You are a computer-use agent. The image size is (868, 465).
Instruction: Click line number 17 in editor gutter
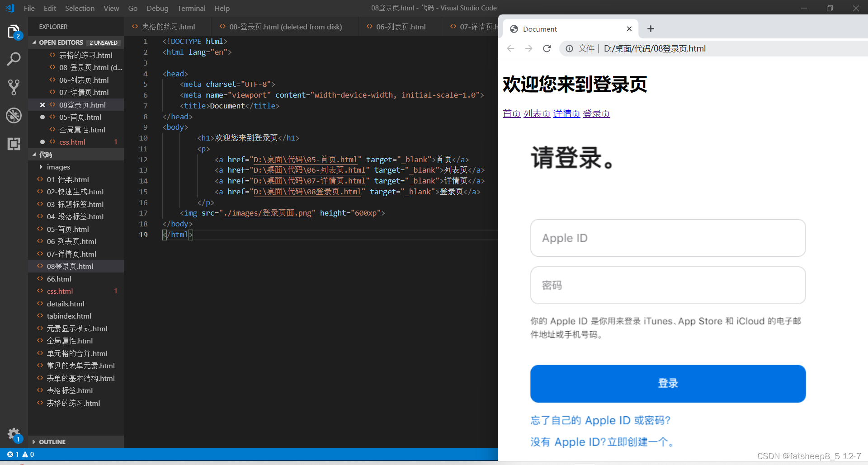click(x=143, y=213)
